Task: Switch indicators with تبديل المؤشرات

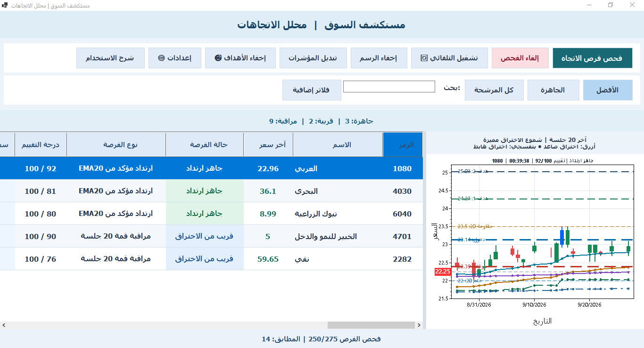Action: point(313,58)
